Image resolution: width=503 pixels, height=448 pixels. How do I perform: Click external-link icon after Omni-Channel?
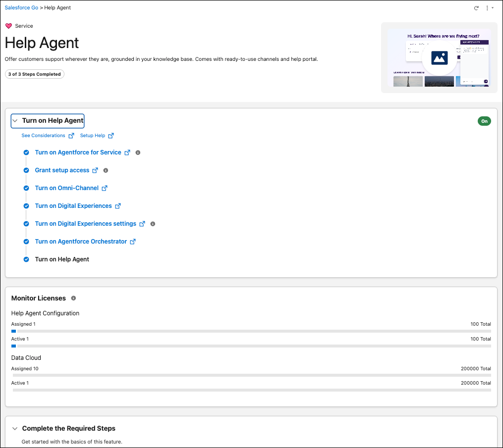point(104,188)
